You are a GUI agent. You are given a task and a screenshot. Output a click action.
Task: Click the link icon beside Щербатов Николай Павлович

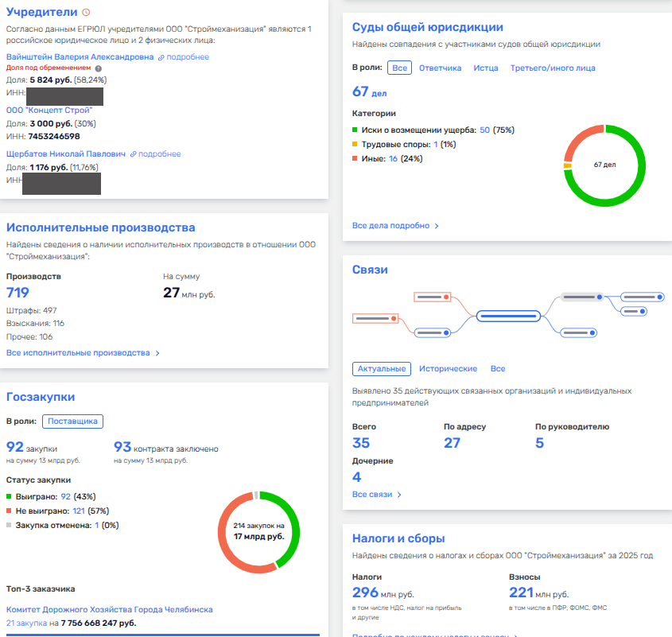click(134, 154)
